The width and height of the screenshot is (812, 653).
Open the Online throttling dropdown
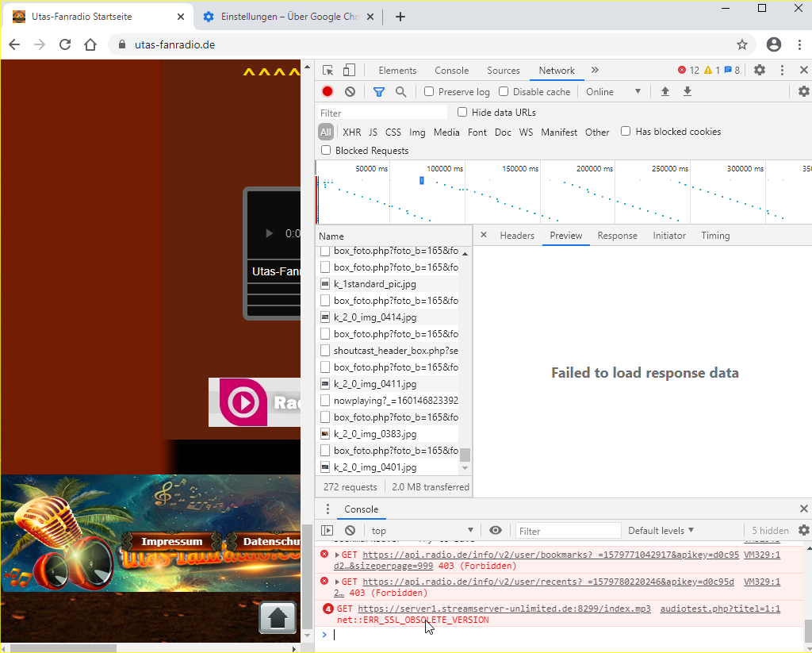click(613, 92)
